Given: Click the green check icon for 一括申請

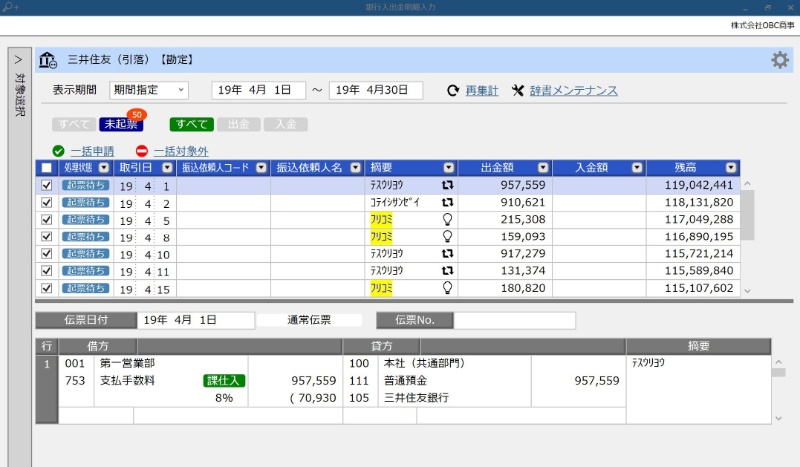Looking at the screenshot, I should 58,151.
